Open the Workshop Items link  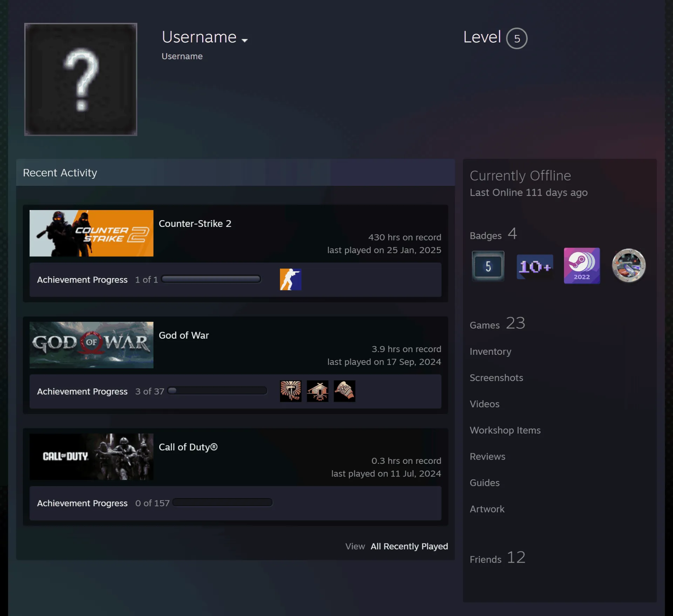[505, 430]
